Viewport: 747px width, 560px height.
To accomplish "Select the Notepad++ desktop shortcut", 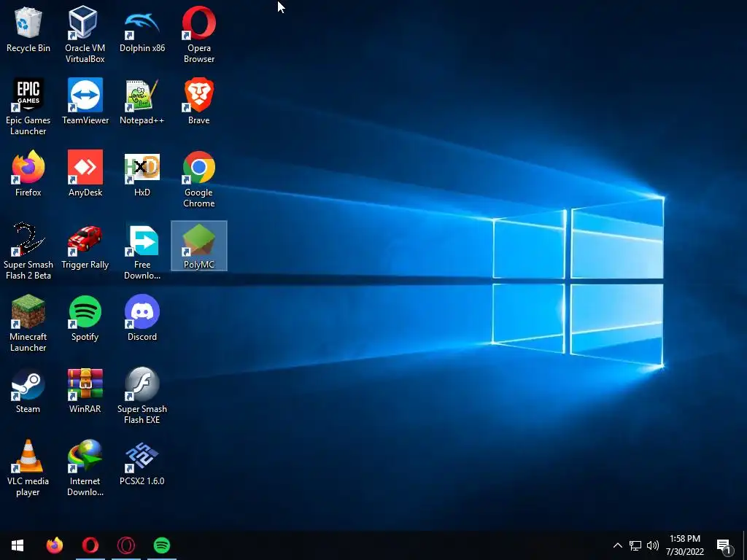I will click(142, 102).
